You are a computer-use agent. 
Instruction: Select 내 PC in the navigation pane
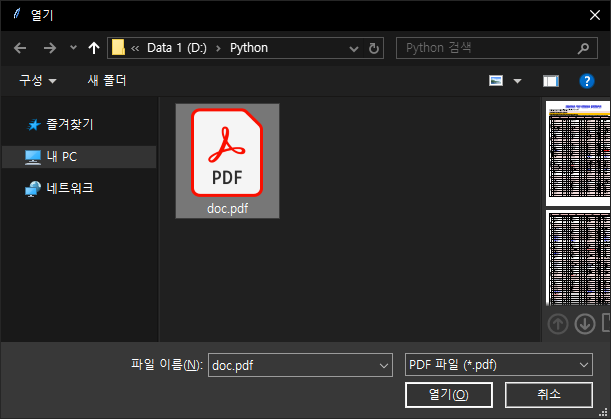79,157
